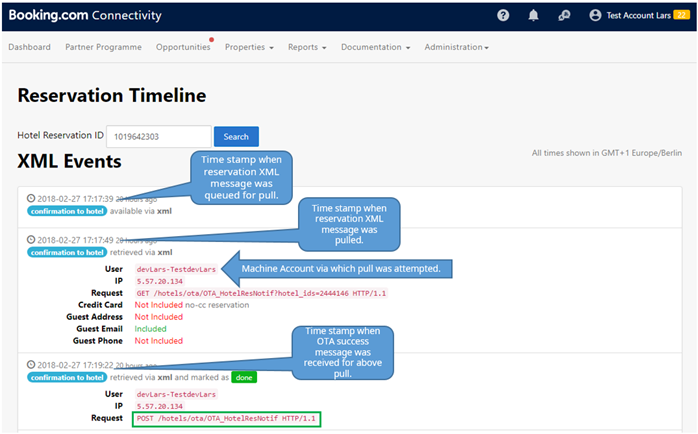Click the green 'done' status badge
The height and width of the screenshot is (434, 698).
point(244,378)
